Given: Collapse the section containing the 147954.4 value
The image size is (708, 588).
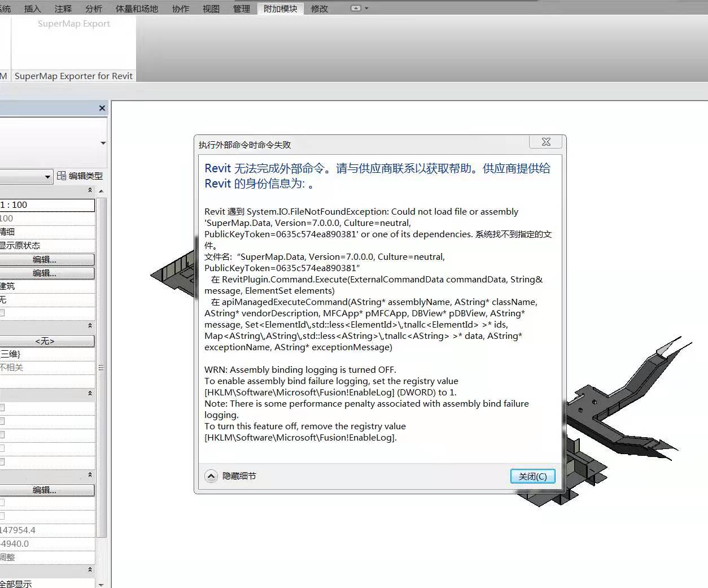Looking at the screenshot, I should pyautogui.click(x=90, y=475).
